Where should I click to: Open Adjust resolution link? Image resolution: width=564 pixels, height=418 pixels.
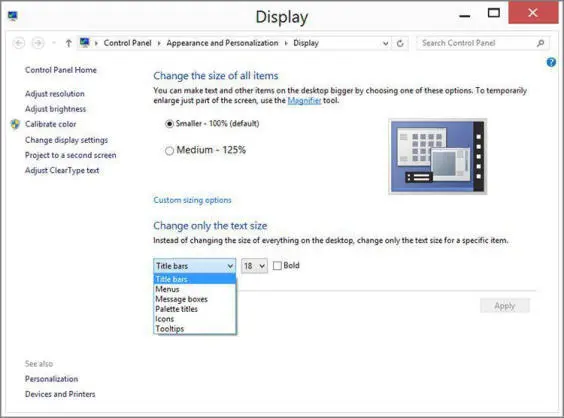[x=55, y=94]
